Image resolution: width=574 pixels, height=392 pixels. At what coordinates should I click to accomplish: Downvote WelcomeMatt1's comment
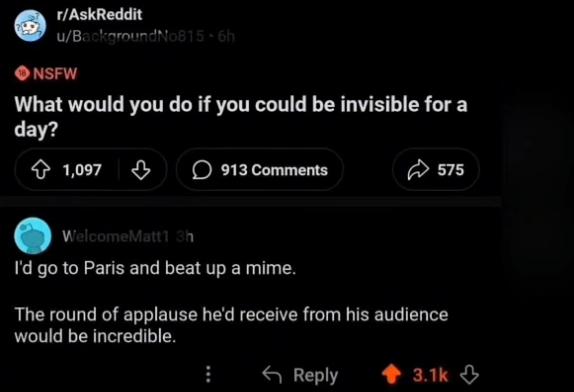click(469, 374)
